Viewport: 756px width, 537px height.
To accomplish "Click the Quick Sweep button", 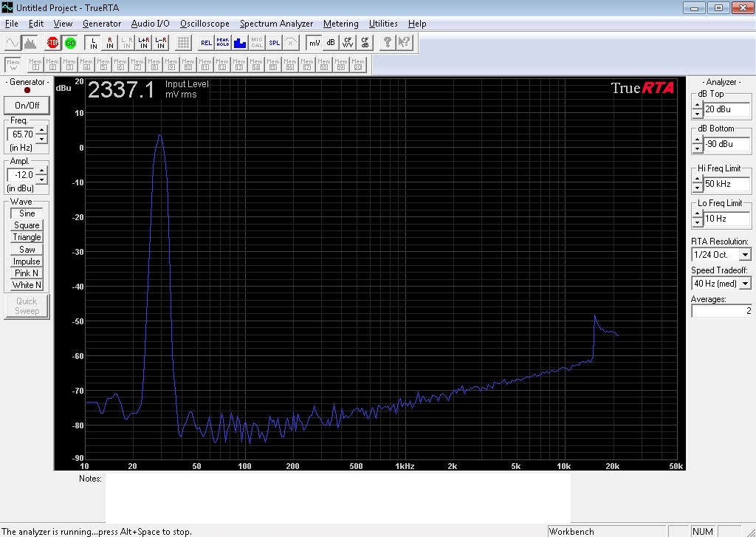I will coord(27,306).
